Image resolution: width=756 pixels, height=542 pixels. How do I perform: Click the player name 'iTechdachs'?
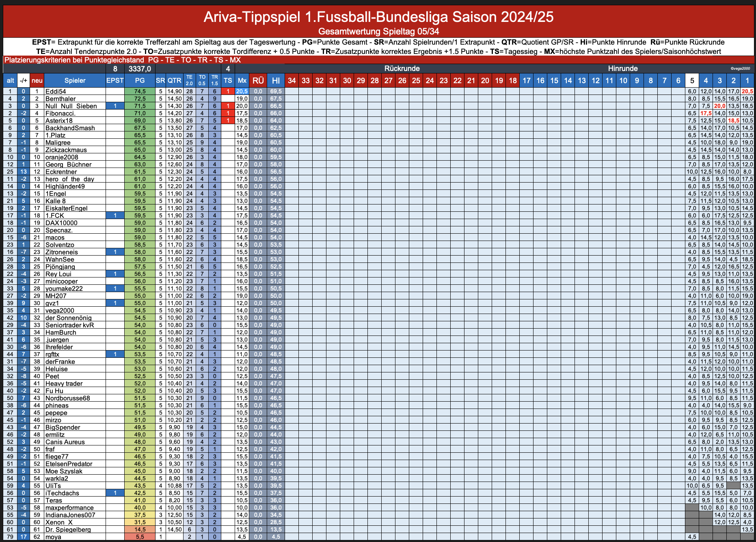62,493
